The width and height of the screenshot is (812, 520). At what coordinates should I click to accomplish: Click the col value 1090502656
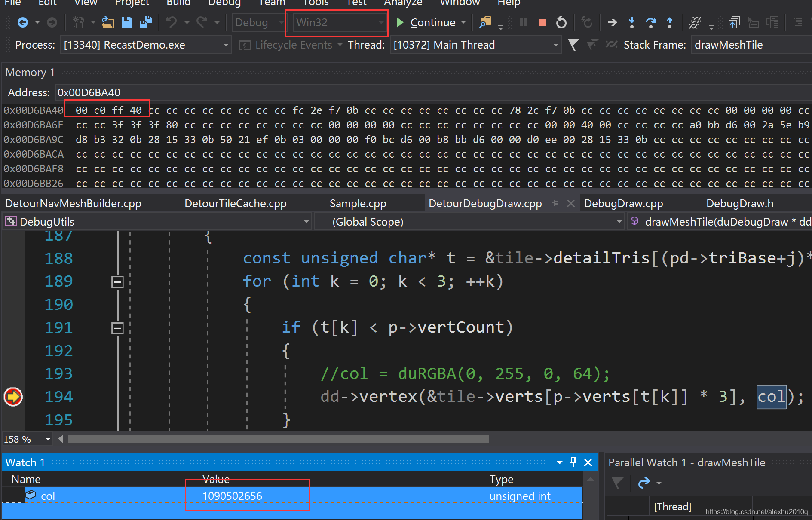point(232,496)
